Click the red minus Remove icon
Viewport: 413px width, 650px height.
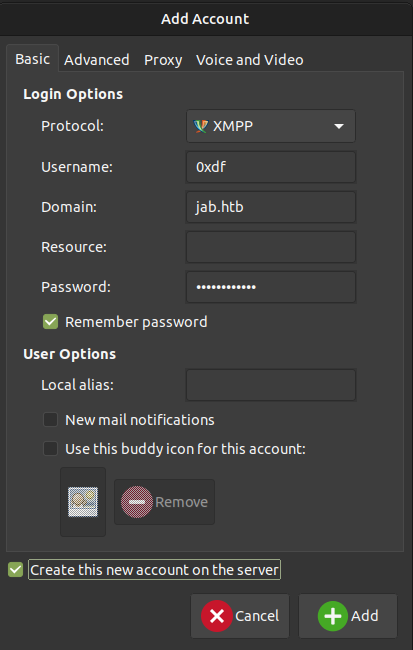coord(137,502)
